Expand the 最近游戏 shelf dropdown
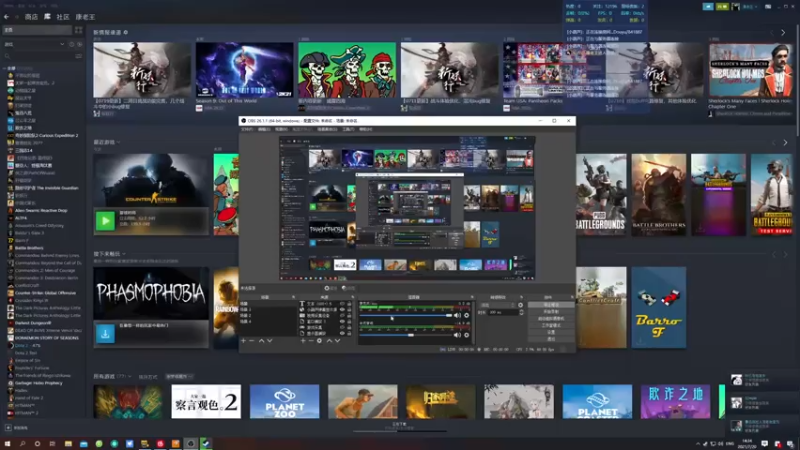Viewport: 800px width, 450px height. tap(119, 142)
